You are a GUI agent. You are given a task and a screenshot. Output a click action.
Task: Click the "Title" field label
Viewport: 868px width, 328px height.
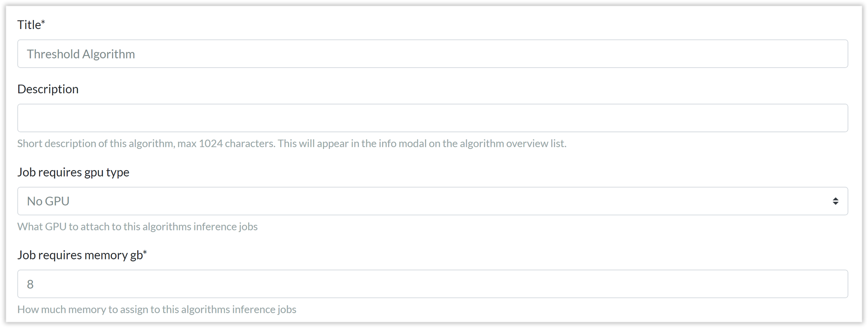29,25
